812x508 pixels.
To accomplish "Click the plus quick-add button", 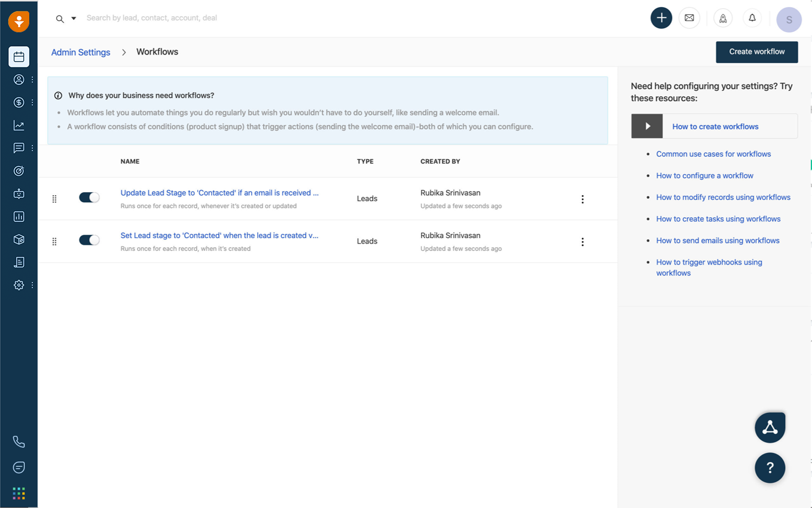I will coord(661,18).
